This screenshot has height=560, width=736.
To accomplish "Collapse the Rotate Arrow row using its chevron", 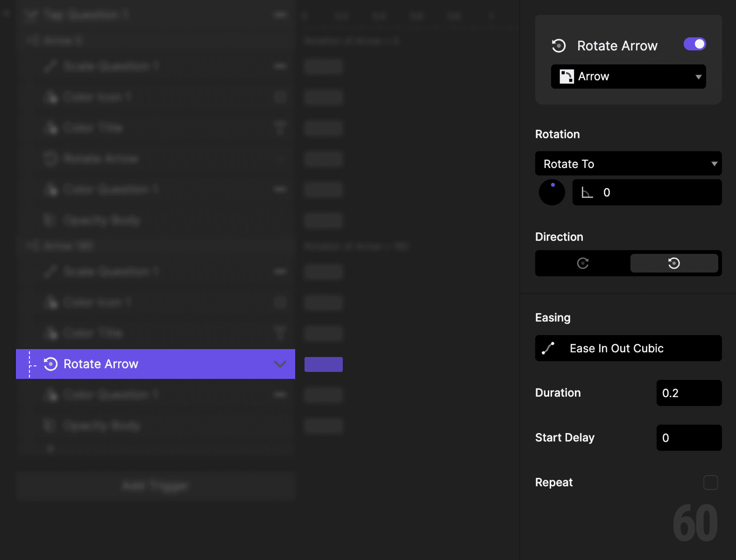I will click(280, 364).
